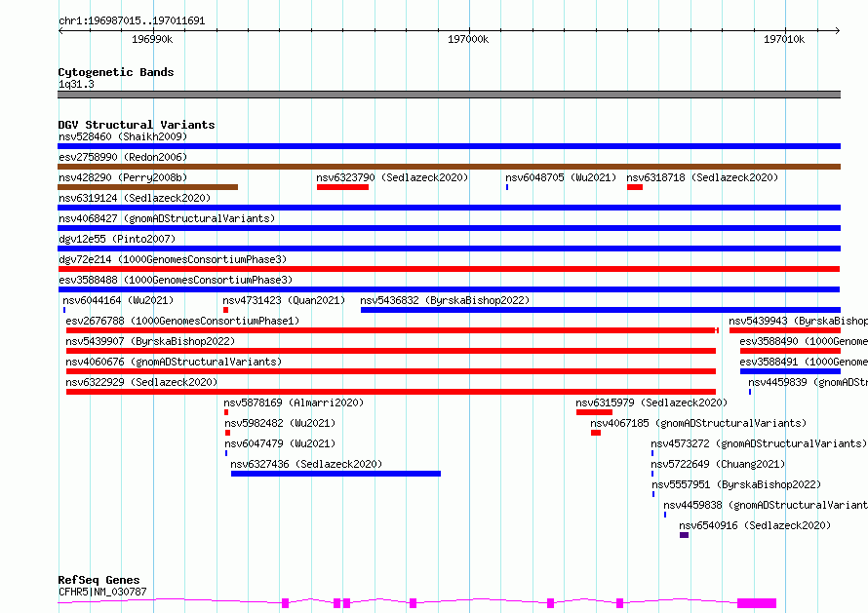The image size is (868, 613).
Task: Open dgv72e214 (1000GenomesConsortiumPhase3) label
Action: (x=173, y=259)
